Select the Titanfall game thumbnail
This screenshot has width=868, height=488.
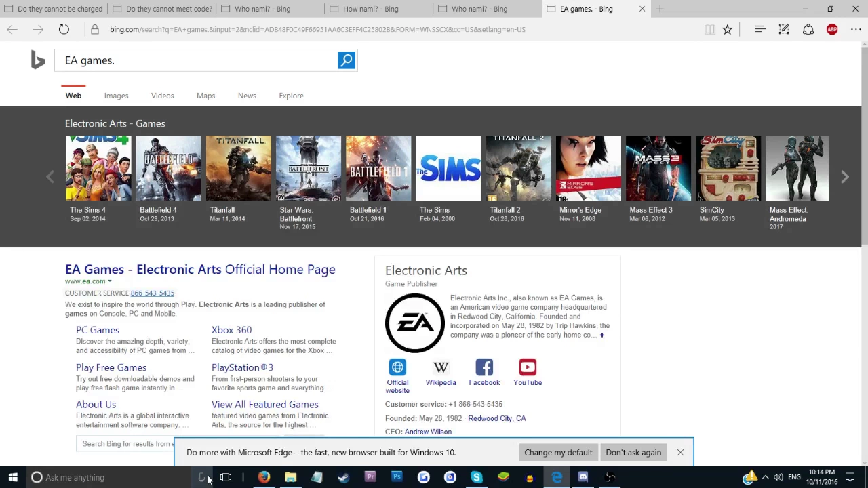239,168
